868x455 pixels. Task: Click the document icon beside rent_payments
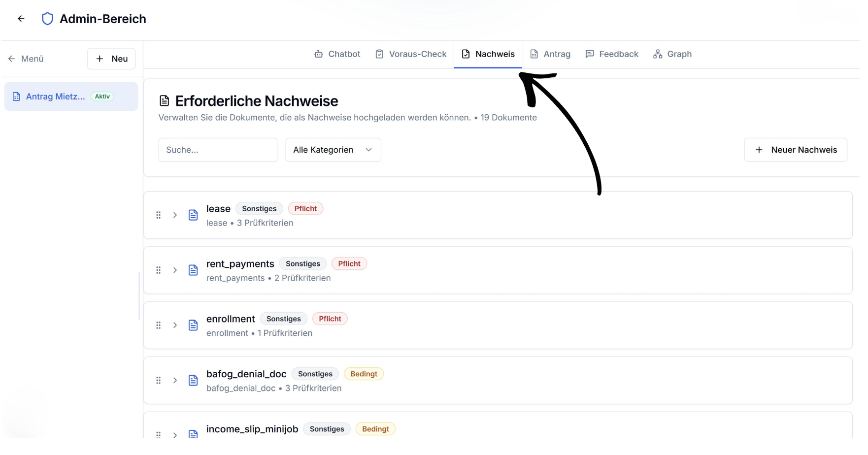click(193, 270)
